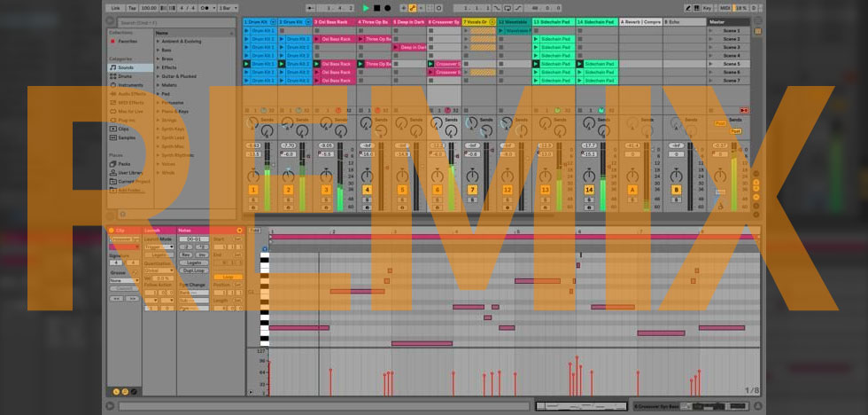Open the Launch Mode Trigger dropdown
This screenshot has width=868, height=415.
point(159,247)
